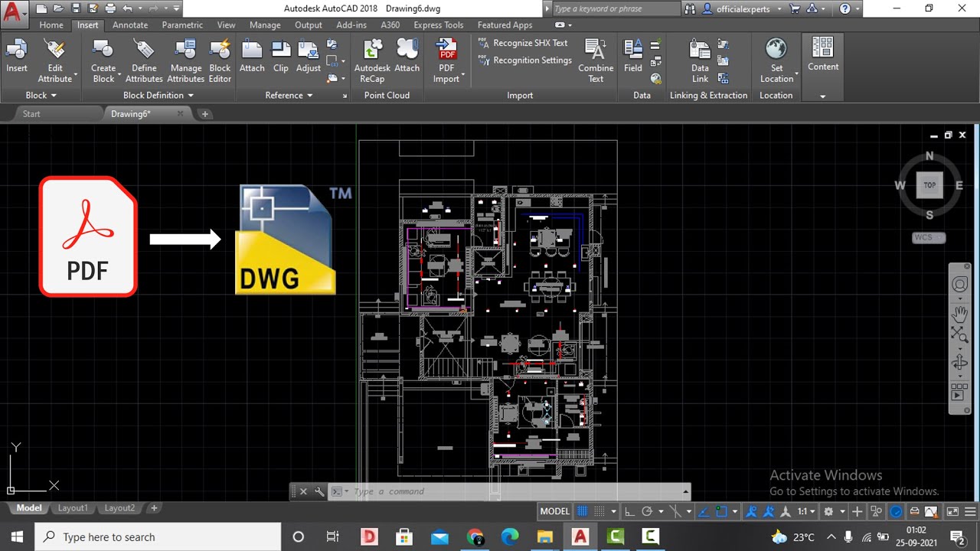The height and width of the screenshot is (551, 980).
Task: Open the Edit Attribute tool
Action: pos(55,61)
